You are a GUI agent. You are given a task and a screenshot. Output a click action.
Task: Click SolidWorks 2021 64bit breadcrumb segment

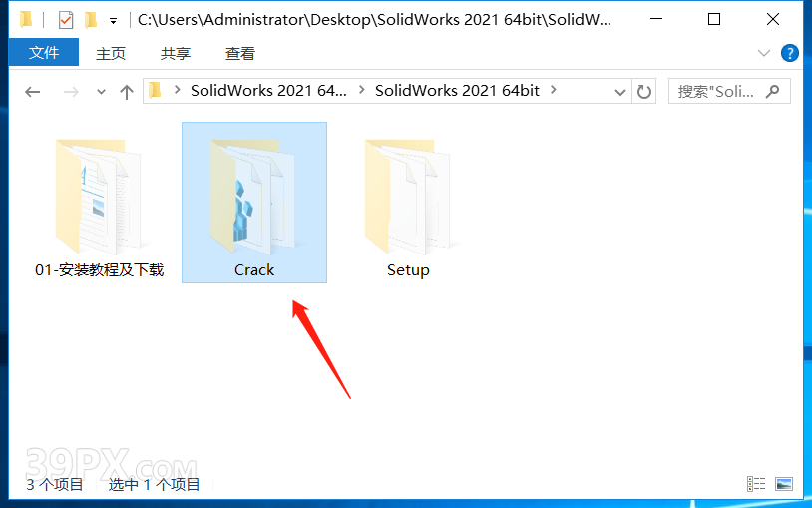(457, 91)
